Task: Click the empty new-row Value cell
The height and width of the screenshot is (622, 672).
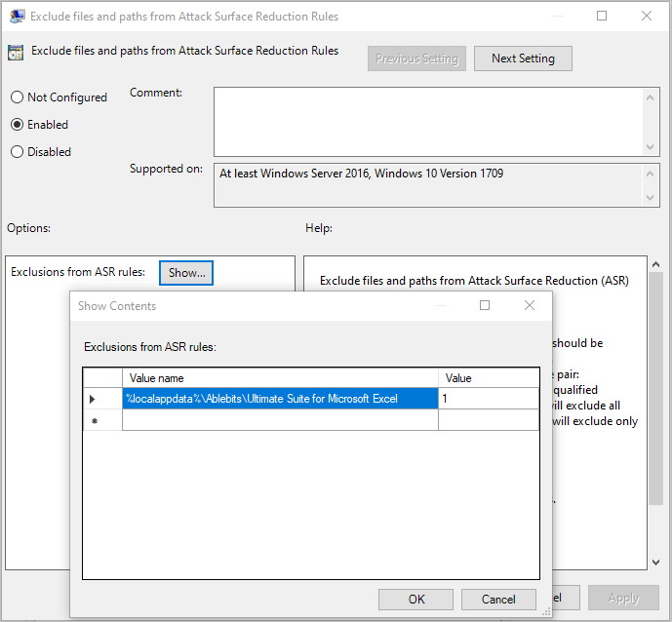Action: 489,420
